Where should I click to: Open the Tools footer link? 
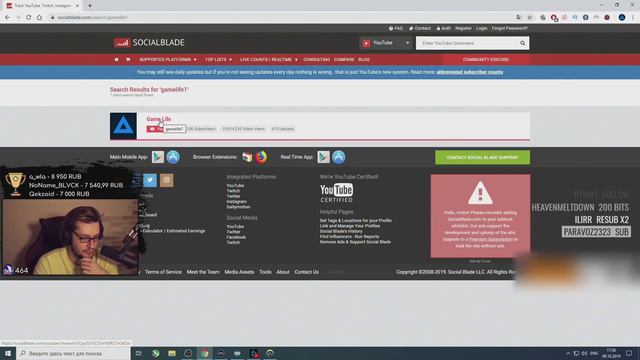click(x=265, y=272)
